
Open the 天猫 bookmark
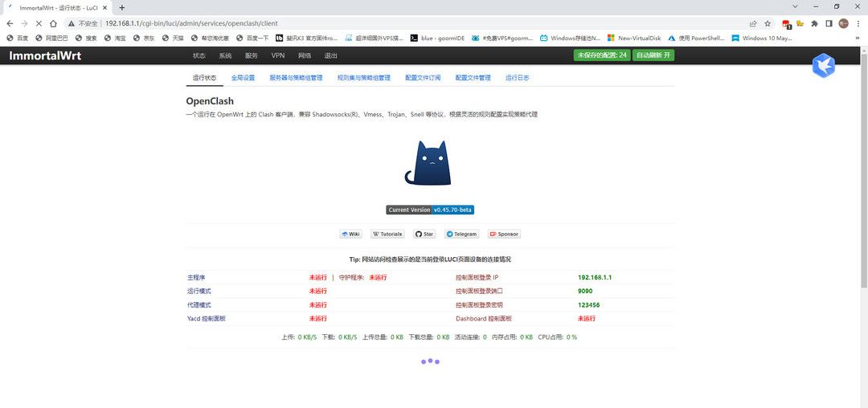173,38
